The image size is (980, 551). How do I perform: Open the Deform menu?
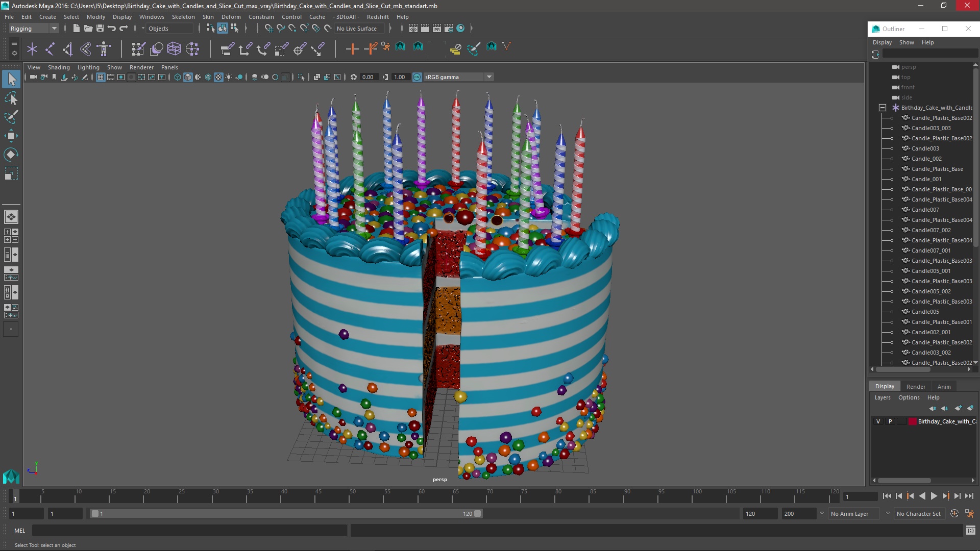(231, 17)
